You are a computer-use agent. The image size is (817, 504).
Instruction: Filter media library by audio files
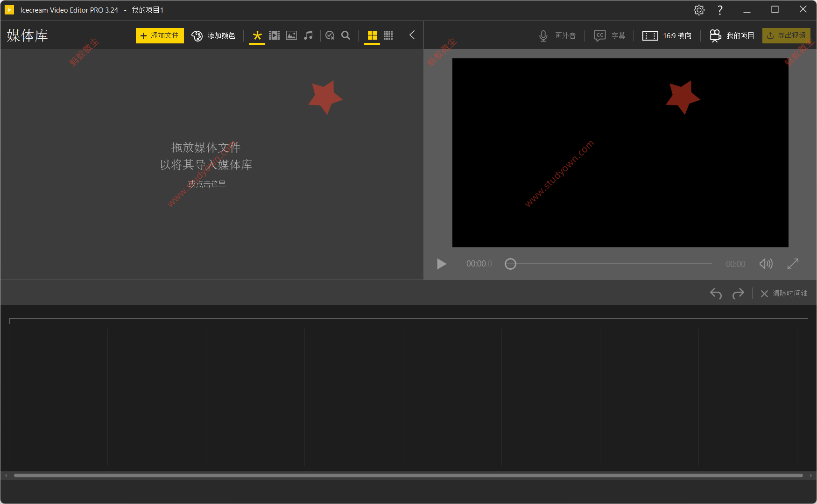[308, 35]
